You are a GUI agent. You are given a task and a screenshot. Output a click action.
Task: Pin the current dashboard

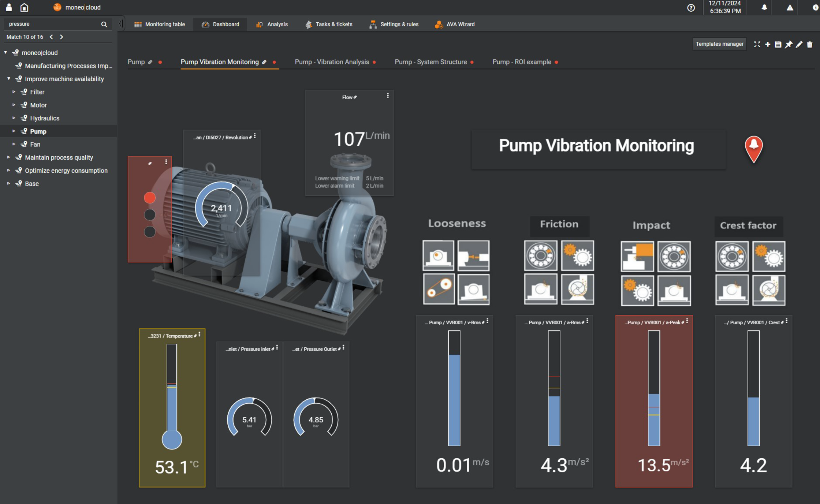point(789,44)
